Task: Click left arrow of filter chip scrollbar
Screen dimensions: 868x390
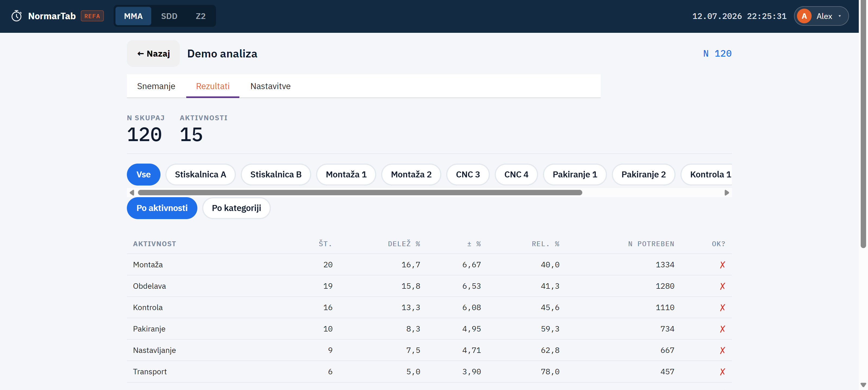Action: coord(132,193)
